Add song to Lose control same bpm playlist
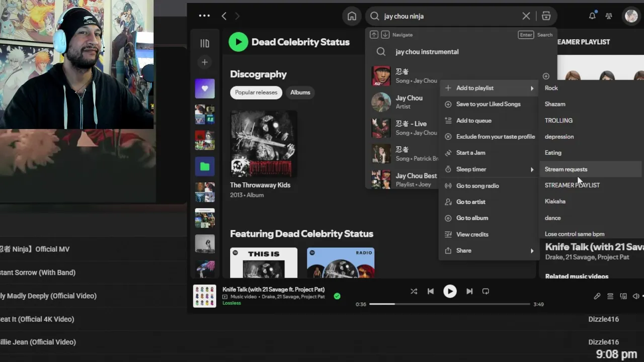Image resolution: width=644 pixels, height=362 pixels. click(x=591, y=234)
